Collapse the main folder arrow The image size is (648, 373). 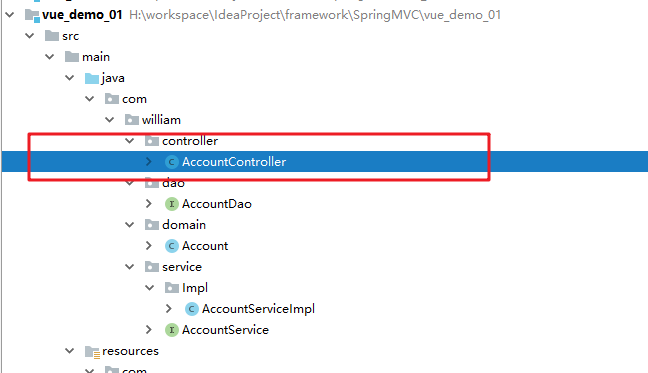50,57
